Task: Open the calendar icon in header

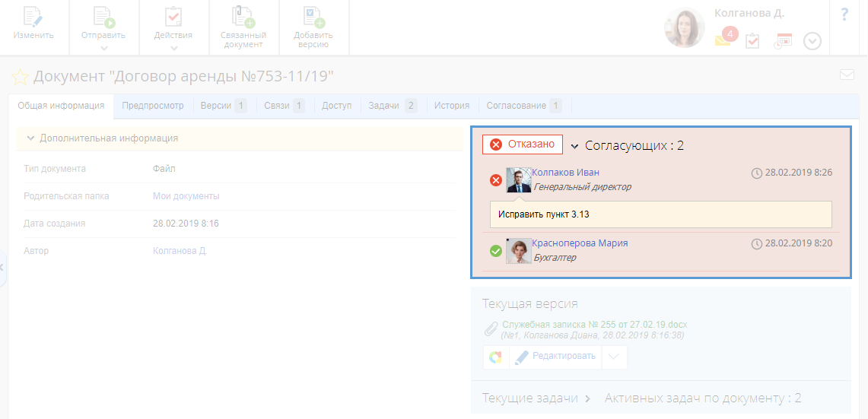Action: pos(784,42)
